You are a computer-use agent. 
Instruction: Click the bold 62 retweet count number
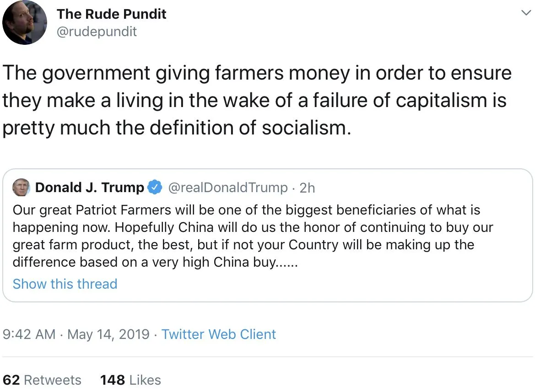click(11, 380)
